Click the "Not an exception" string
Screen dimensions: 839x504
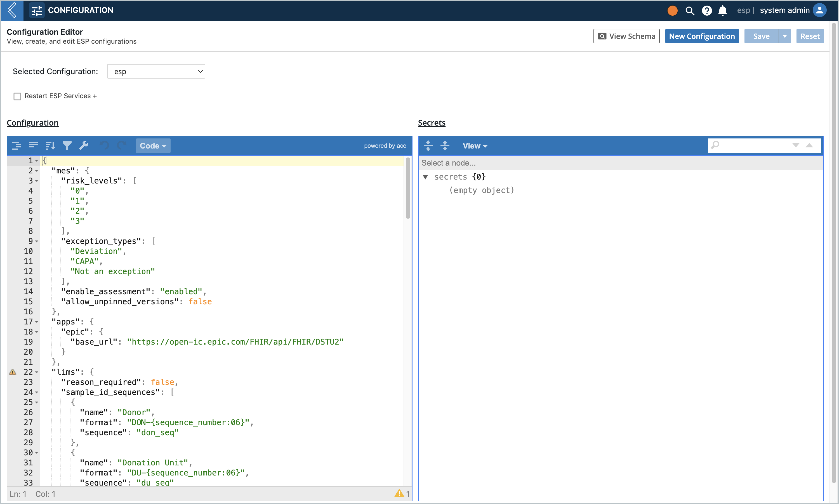click(112, 271)
